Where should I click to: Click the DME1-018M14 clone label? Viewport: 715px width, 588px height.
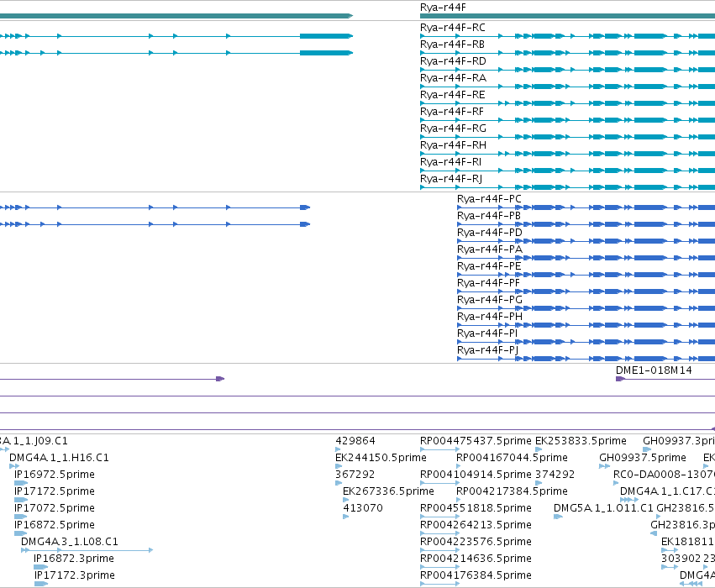tap(654, 370)
